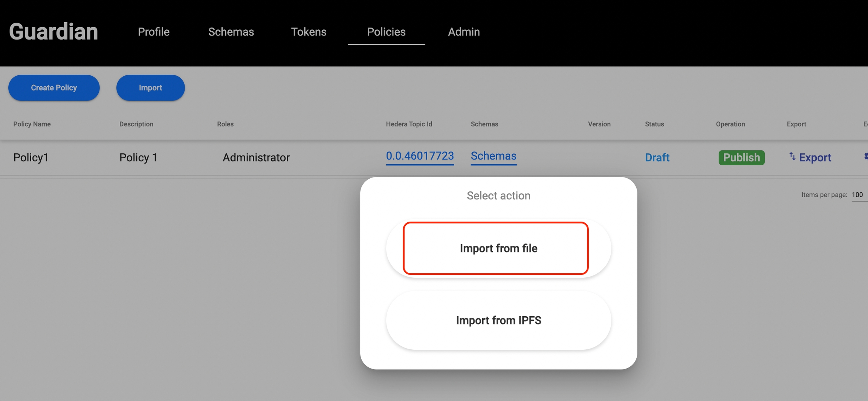Open the Schemas link for Policy1
The width and height of the screenshot is (868, 401).
[493, 156]
